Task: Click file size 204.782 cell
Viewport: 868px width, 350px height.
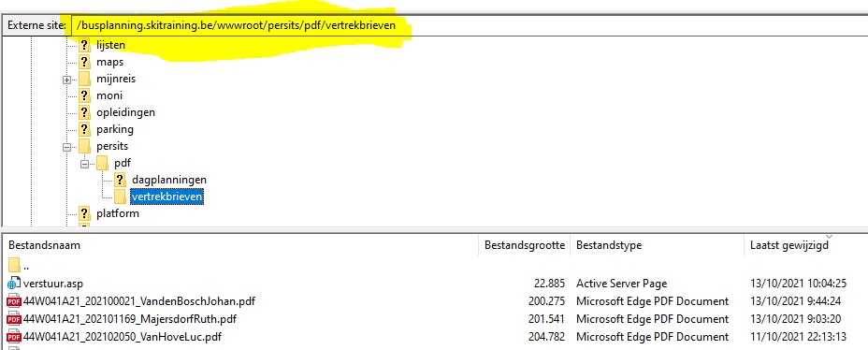Action: tap(547, 337)
